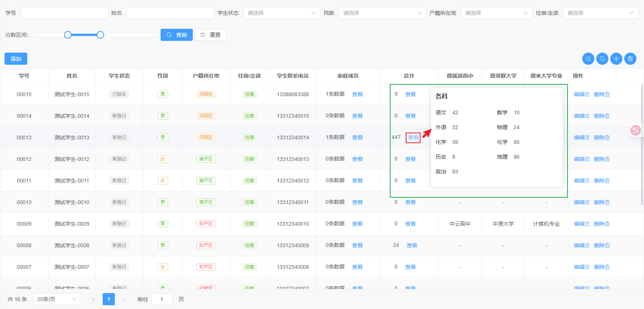Click the 和平区 tag for student 00009

(x=206, y=224)
